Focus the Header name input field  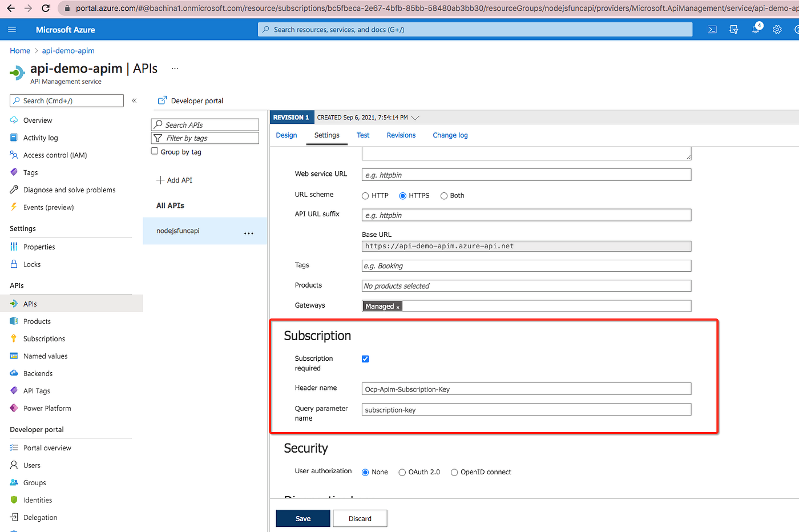point(526,389)
